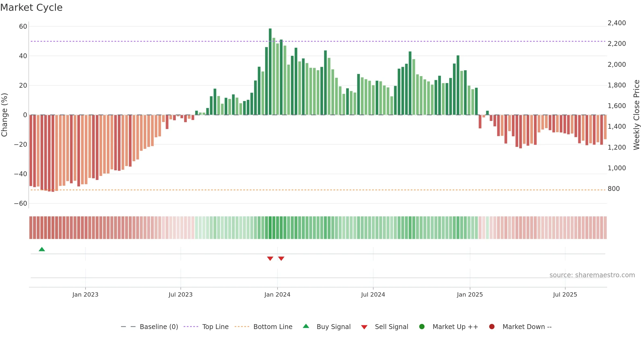Click the Weekly Close Price axis title
The height and width of the screenshot is (362, 644).
(x=636, y=115)
